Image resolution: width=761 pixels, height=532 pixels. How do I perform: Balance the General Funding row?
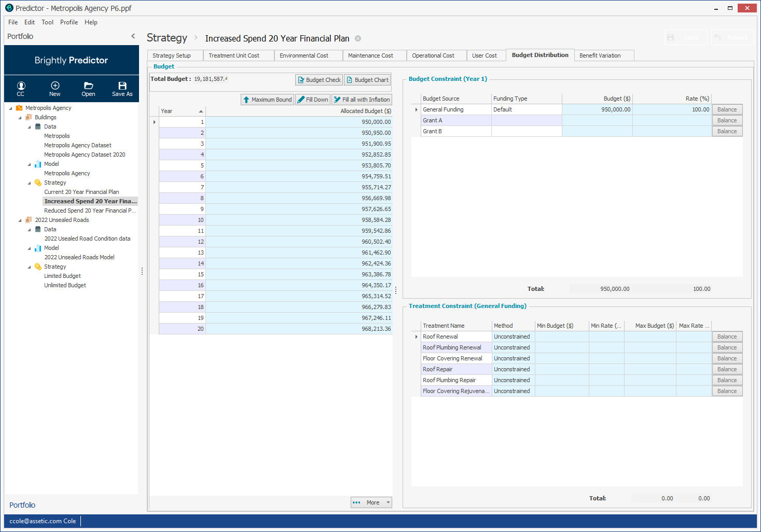(x=727, y=109)
